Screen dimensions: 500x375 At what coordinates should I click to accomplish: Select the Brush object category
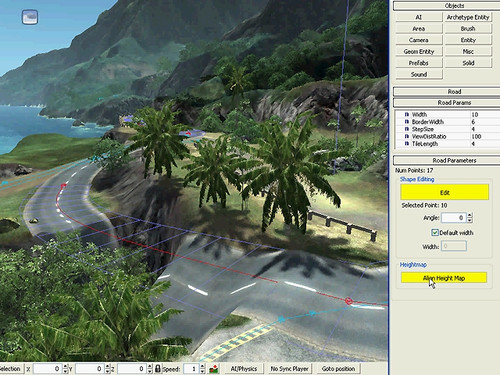[x=468, y=29]
